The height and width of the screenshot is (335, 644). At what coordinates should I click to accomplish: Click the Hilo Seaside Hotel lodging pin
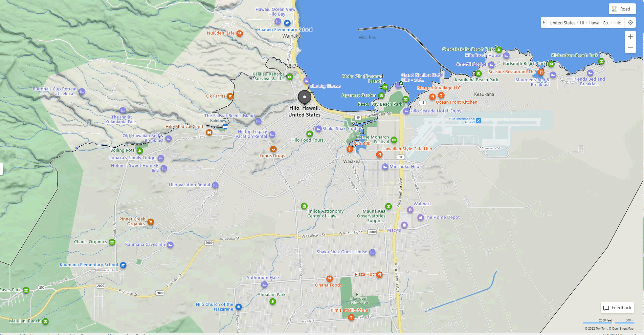406,111
